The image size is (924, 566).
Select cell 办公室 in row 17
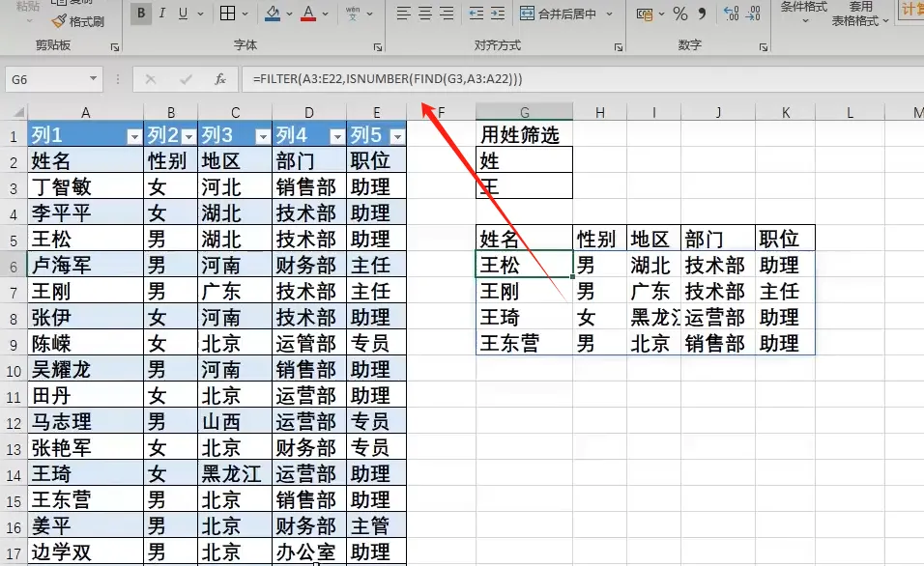tap(309, 552)
